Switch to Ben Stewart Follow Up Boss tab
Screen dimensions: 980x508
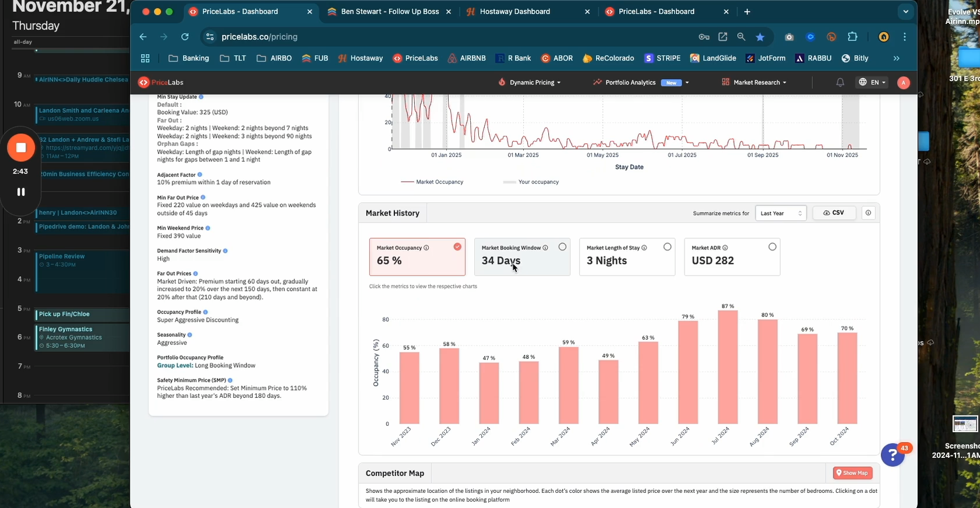(x=389, y=12)
